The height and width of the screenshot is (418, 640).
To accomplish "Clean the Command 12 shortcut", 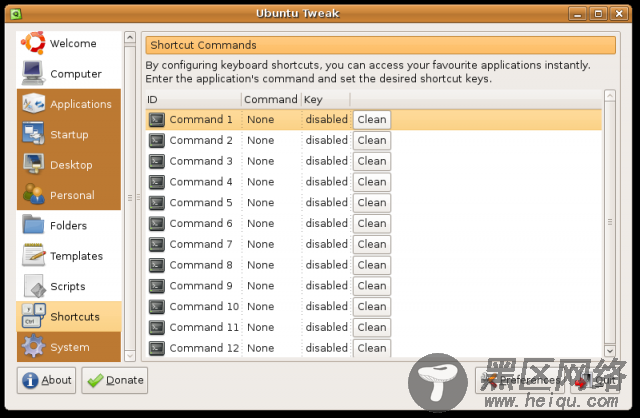I will click(371, 348).
